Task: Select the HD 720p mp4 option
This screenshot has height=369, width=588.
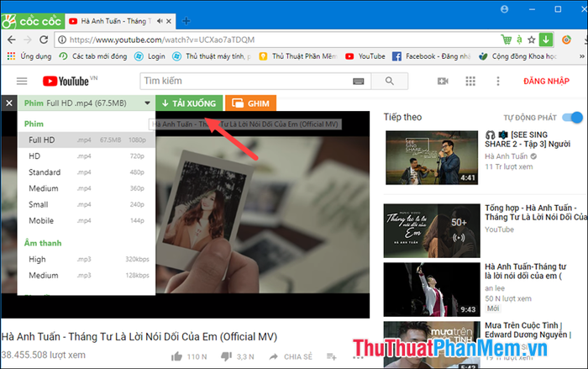Action: tap(87, 156)
